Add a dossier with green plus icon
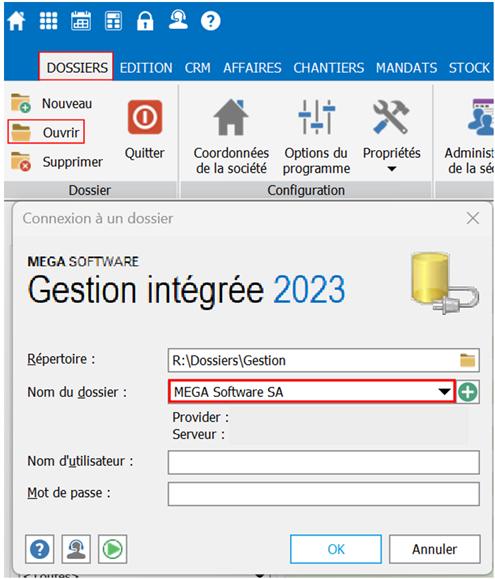Image resolution: width=495 pixels, height=579 pixels. 468,392
